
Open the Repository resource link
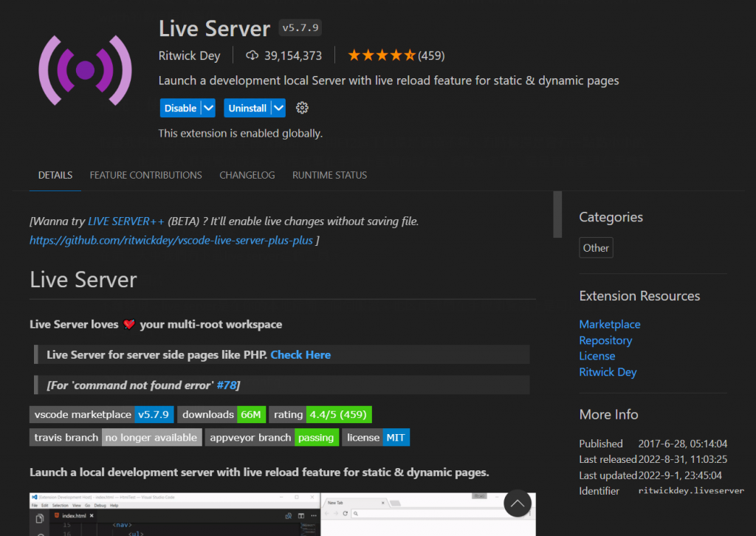click(605, 340)
